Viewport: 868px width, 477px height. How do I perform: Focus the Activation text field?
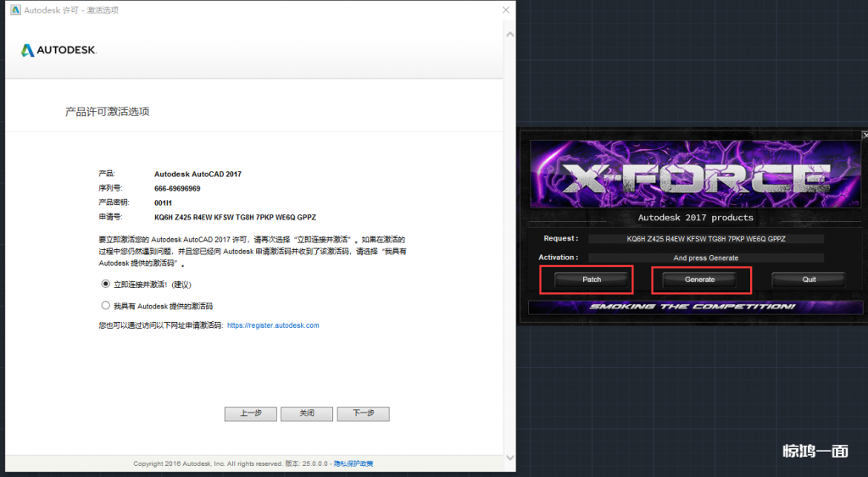coord(705,258)
